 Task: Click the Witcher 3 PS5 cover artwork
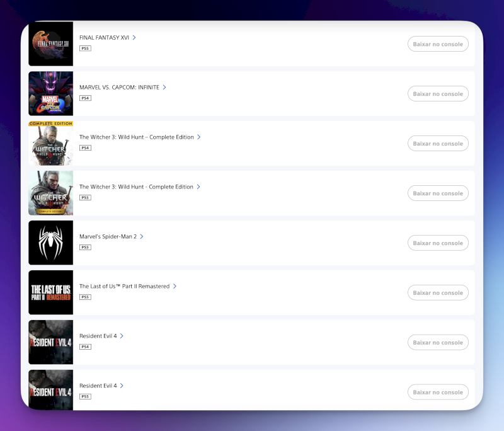click(x=51, y=193)
